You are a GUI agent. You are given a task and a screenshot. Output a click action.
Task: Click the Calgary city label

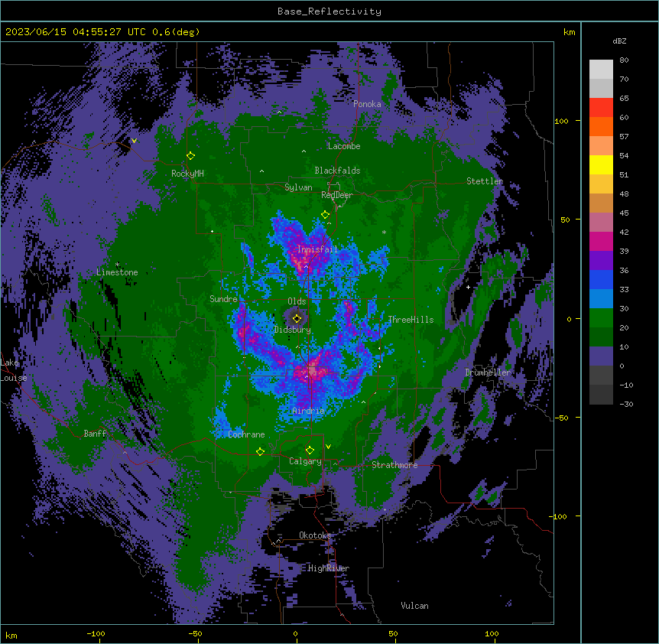[305, 461]
